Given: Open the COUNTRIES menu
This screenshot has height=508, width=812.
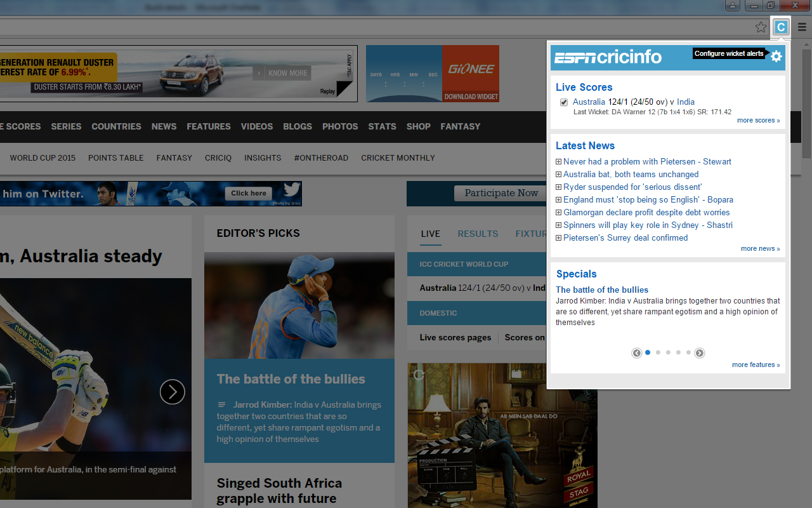Looking at the screenshot, I should click(x=116, y=126).
